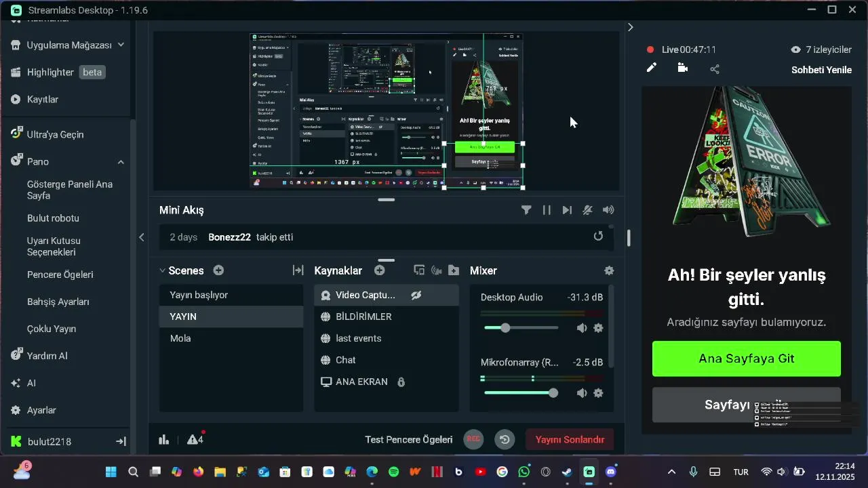Add a new source in Kaynaklar

[380, 270]
